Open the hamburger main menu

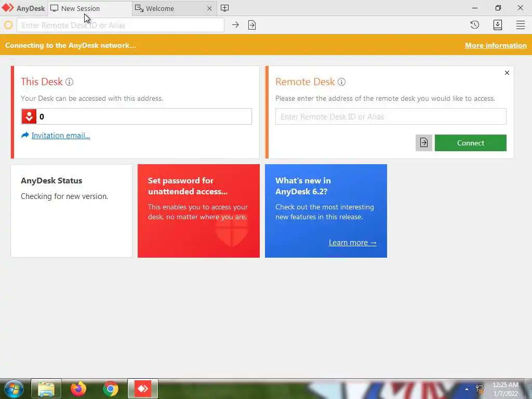coord(521,25)
